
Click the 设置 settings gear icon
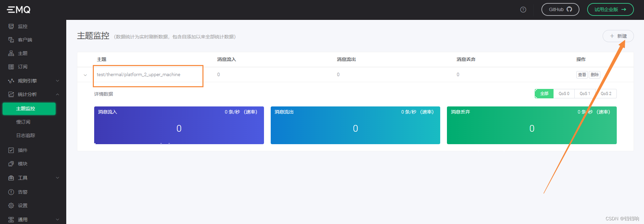pyautogui.click(x=11, y=205)
